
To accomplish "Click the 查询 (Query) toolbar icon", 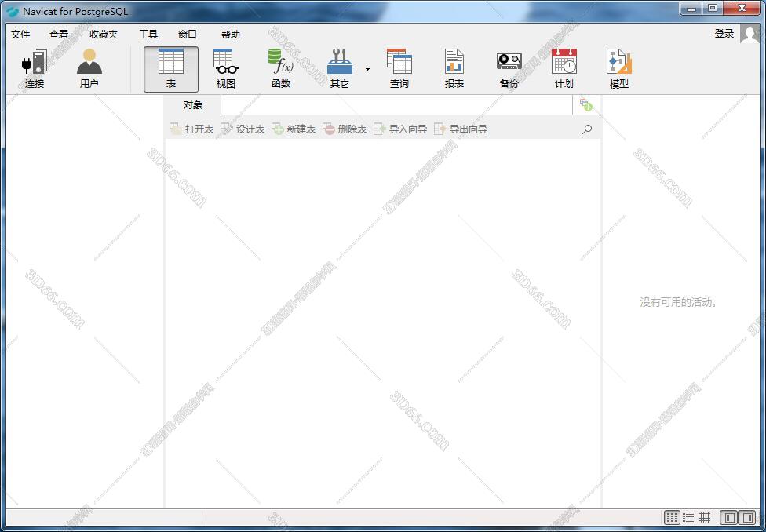I will click(399, 68).
